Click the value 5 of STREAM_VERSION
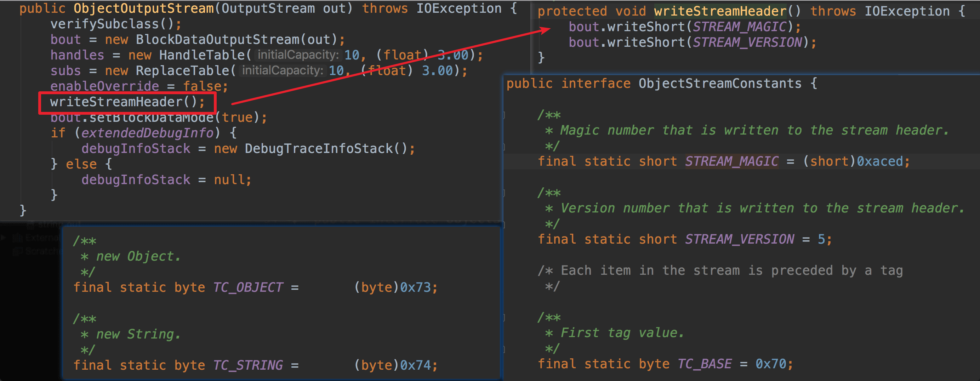 point(821,239)
